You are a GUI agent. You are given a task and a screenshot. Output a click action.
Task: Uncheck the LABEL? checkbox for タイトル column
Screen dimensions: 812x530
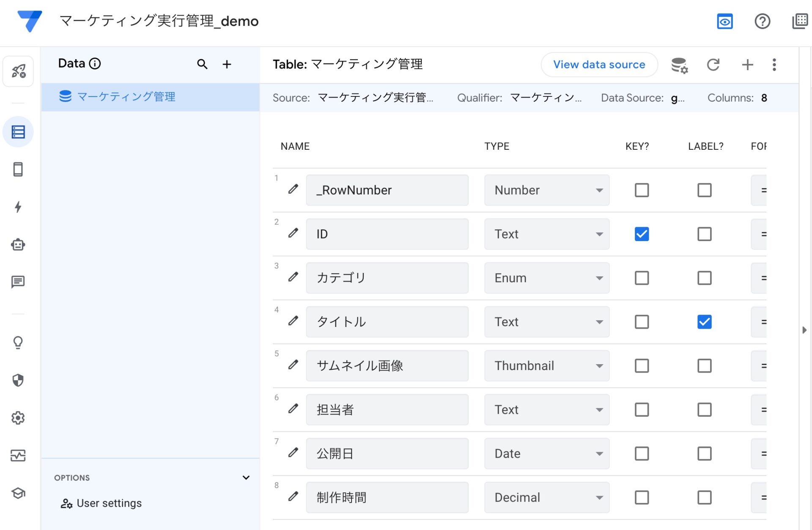(704, 321)
